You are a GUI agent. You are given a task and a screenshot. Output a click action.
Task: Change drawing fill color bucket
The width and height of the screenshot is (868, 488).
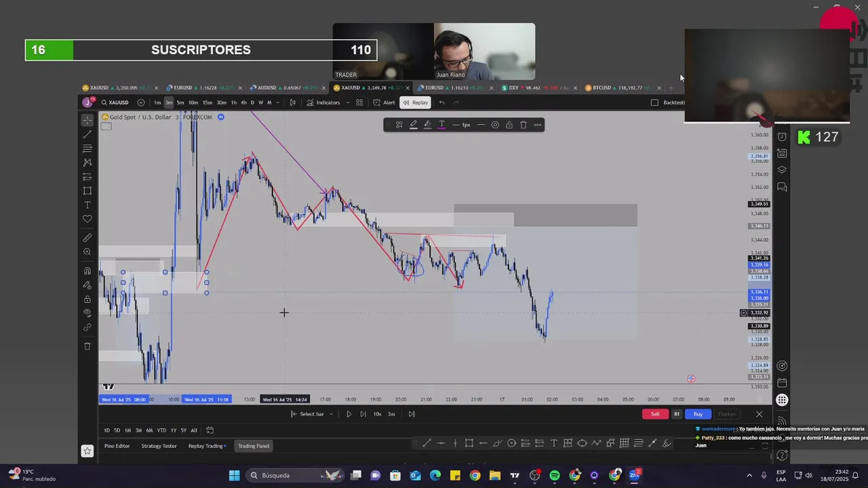coord(427,125)
